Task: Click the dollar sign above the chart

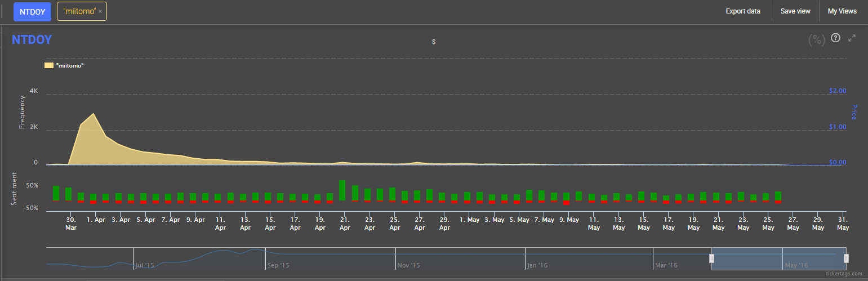Action: (x=434, y=42)
